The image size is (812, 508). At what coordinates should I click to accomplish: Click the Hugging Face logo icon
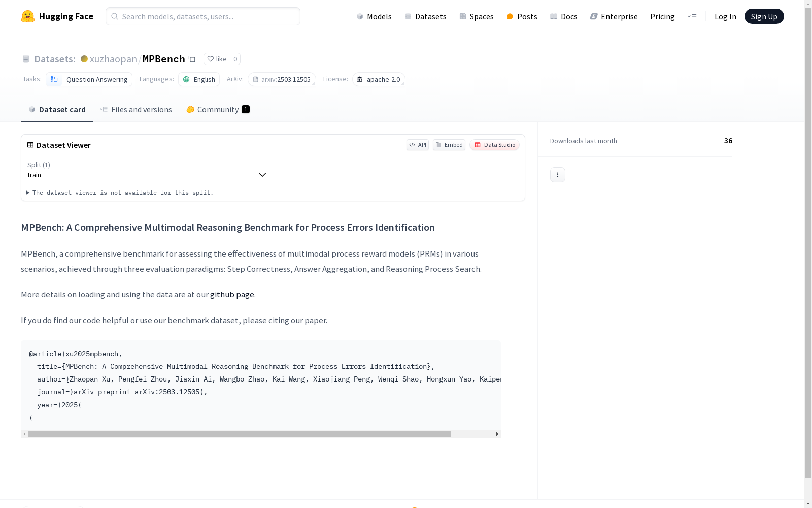click(28, 16)
